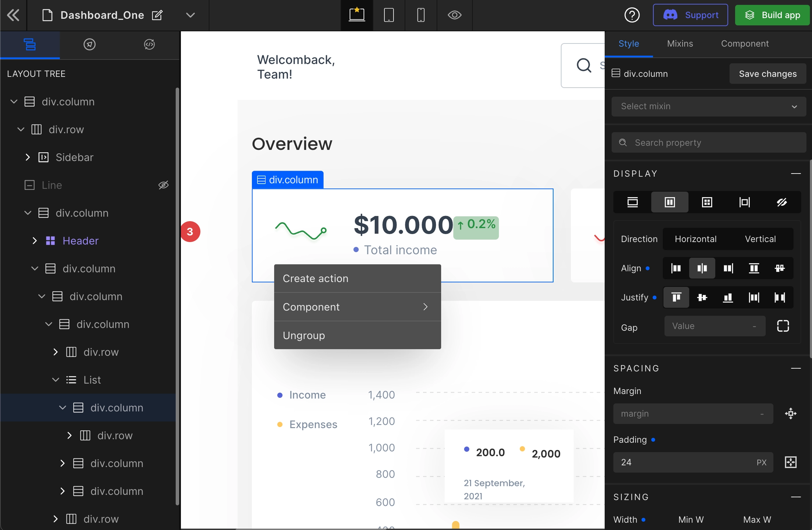This screenshot has width=812, height=530.
Task: Switch to tablet viewport preview
Action: (389, 15)
